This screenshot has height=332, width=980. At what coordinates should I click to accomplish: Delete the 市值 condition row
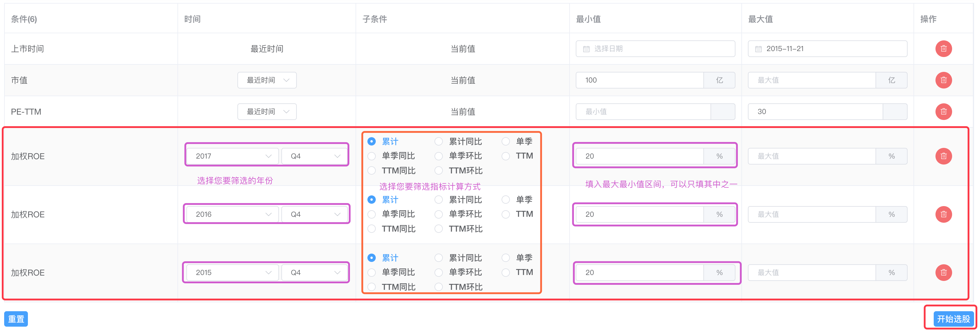(943, 80)
